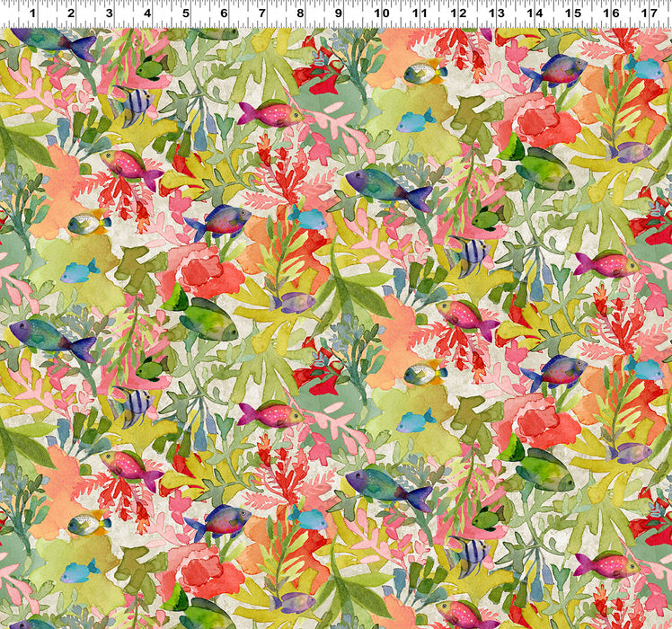Select the ruler mark labeled 11
This screenshot has height=629, width=672.
(420, 13)
